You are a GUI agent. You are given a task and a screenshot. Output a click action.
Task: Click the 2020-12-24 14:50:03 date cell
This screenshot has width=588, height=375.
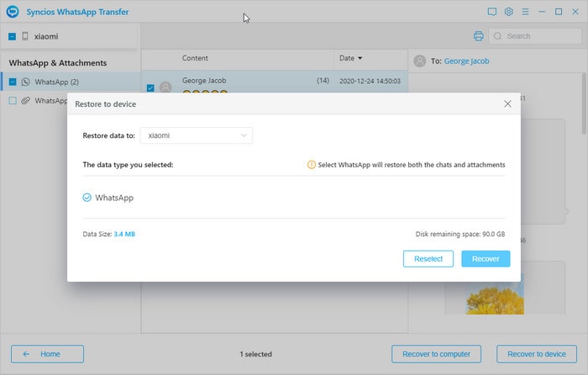coord(370,81)
